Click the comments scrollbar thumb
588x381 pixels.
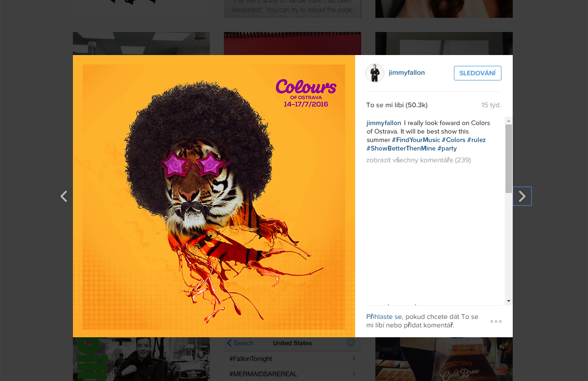pos(509,159)
